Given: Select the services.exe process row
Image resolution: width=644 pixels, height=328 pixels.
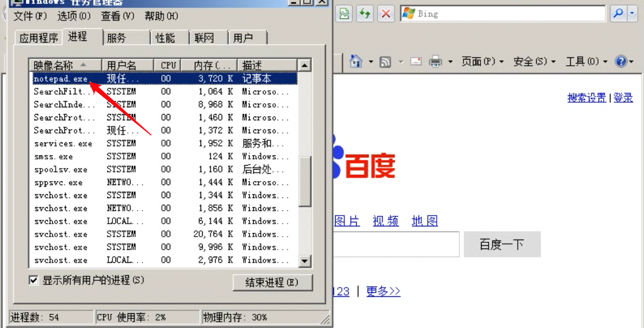Looking at the screenshot, I should click(165, 143).
